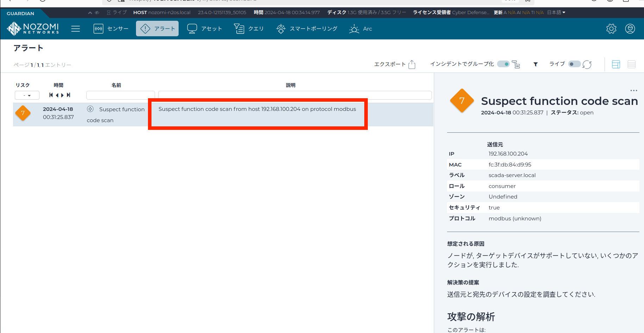Open the Japanese language dropdown

pos(556,12)
